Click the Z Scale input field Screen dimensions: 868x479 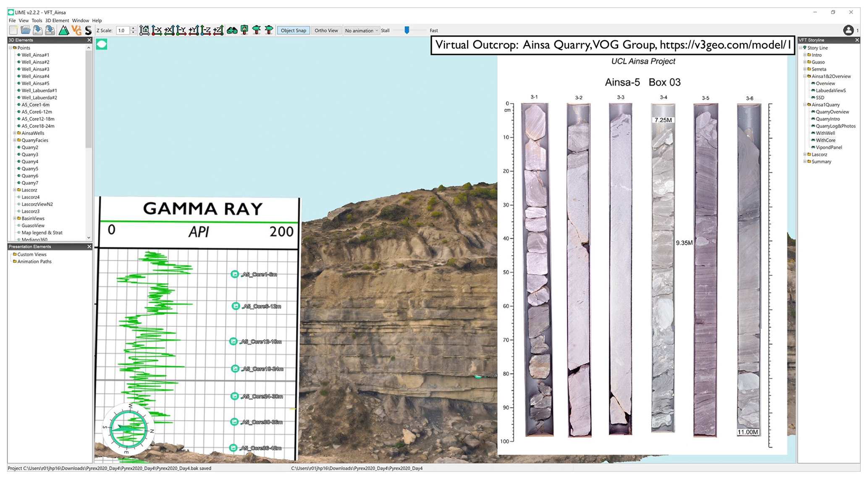[x=123, y=31]
